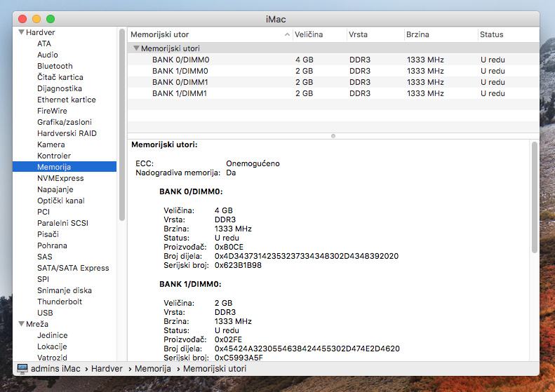Image resolution: width=555 pixels, height=392 pixels.
Task: Select the BANK 1/DIMM1 table row
Action: pos(333,93)
